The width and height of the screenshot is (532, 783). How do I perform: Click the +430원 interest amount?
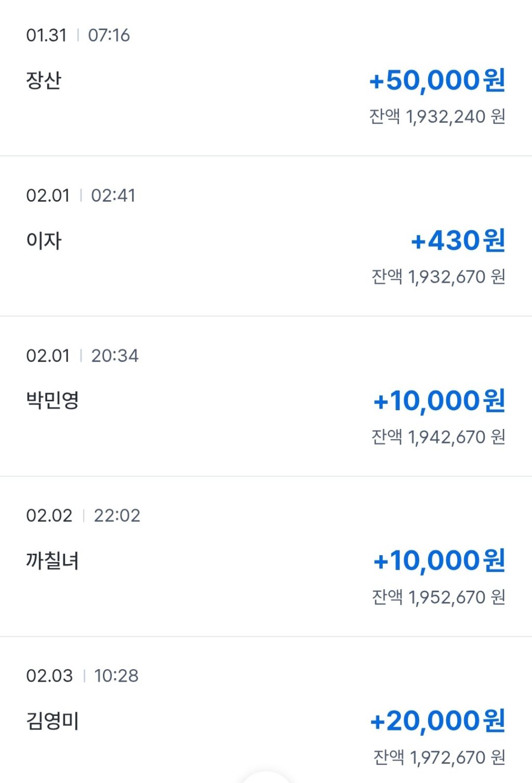coord(458,241)
